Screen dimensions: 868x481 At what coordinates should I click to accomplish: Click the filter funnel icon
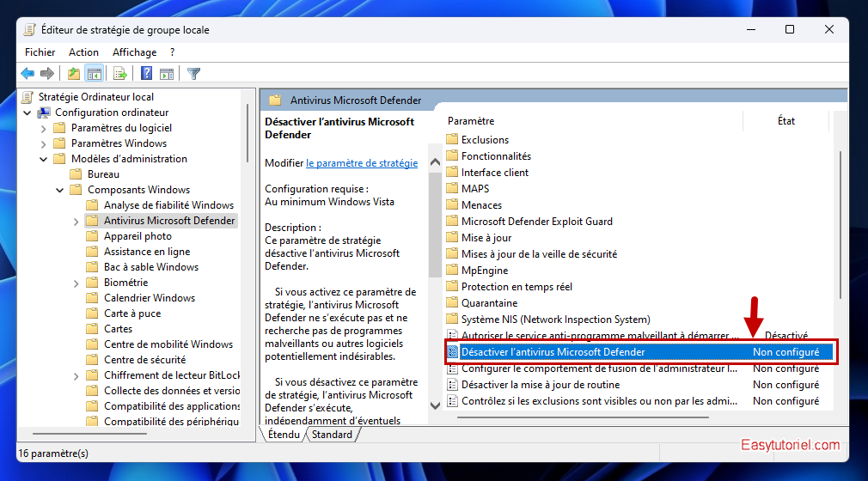click(193, 74)
